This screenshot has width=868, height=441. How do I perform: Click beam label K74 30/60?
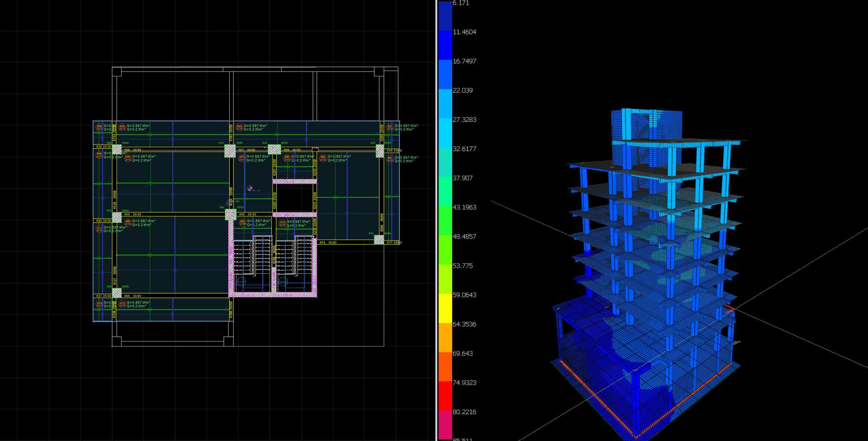tap(328, 243)
